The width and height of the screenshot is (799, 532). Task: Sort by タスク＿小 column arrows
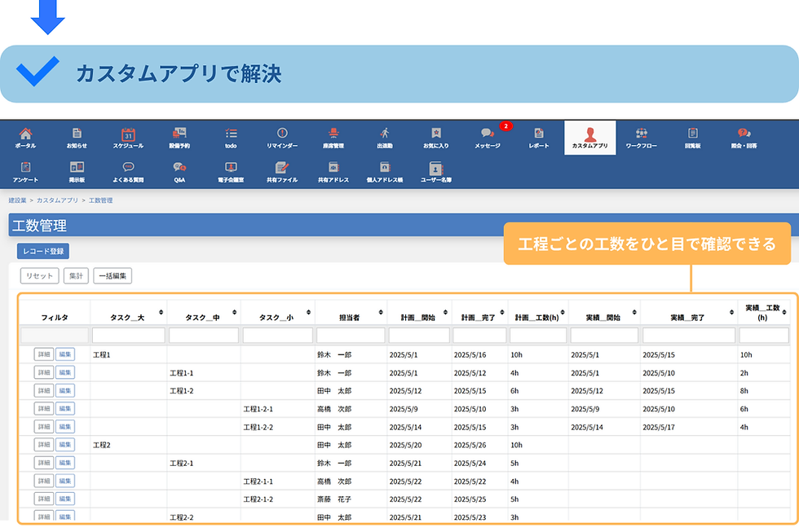[x=309, y=312]
